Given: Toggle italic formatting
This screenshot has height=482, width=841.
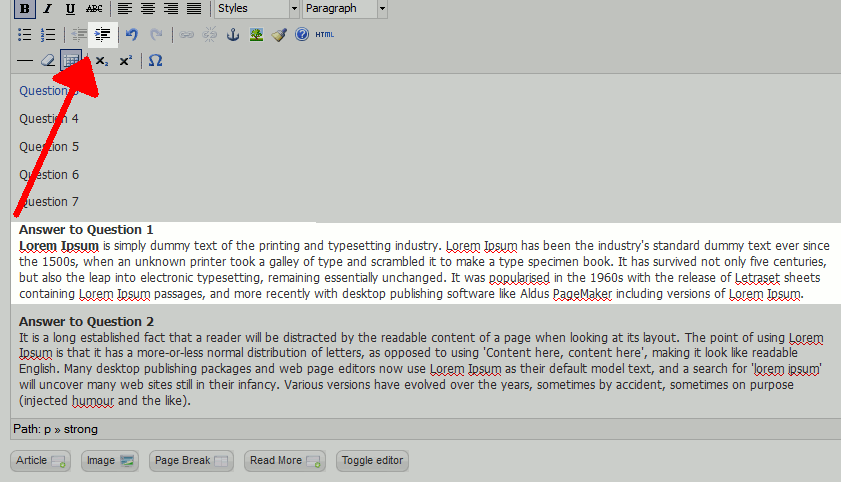Looking at the screenshot, I should coord(48,8).
